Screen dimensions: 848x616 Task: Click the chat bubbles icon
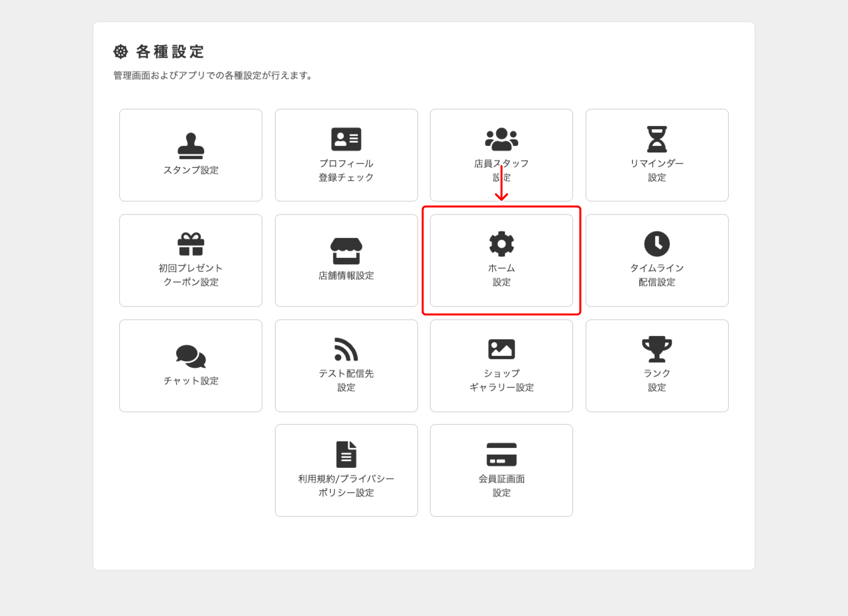point(191,356)
